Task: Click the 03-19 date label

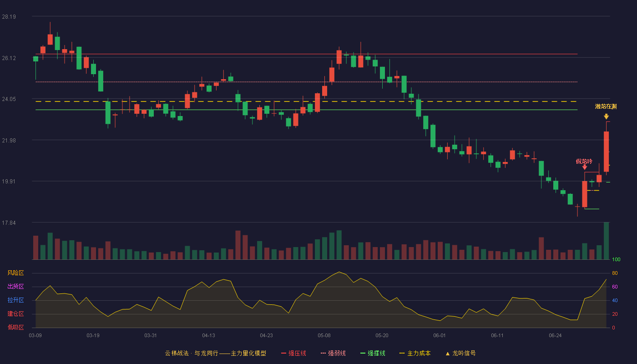Action: pyautogui.click(x=93, y=335)
